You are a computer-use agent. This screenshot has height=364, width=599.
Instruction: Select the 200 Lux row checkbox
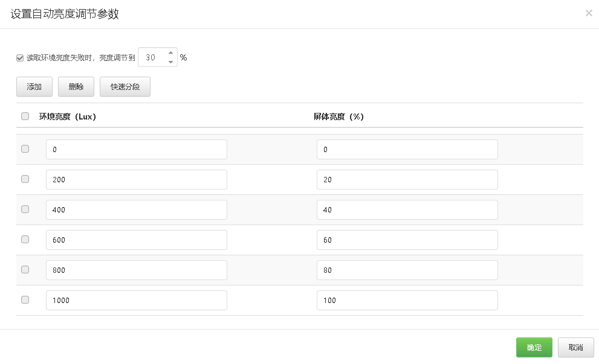[x=25, y=179]
